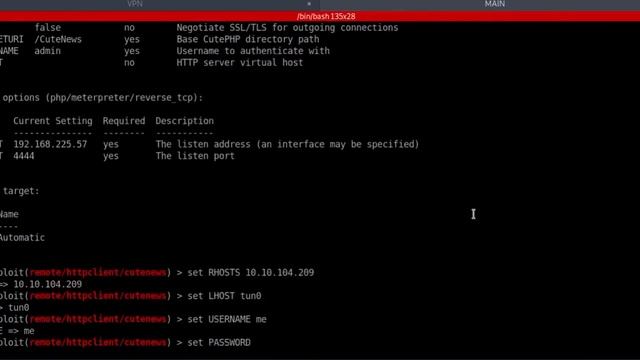The height and width of the screenshot is (360, 640).
Task: Select the 'admin' username value
Action: click(x=47, y=51)
